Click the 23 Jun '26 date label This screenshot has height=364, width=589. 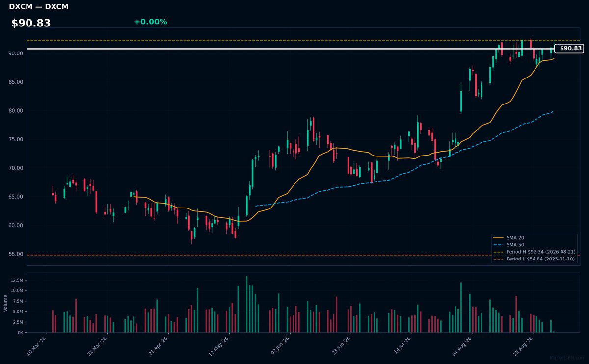[x=341, y=346]
